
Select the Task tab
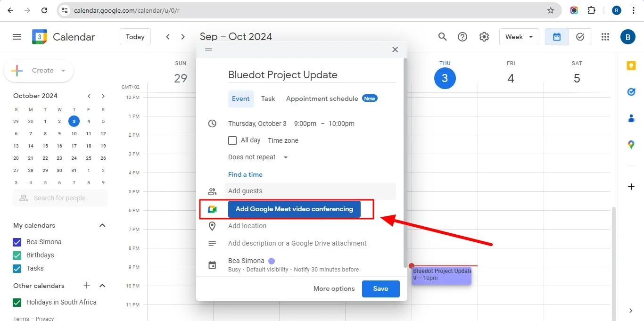point(268,99)
